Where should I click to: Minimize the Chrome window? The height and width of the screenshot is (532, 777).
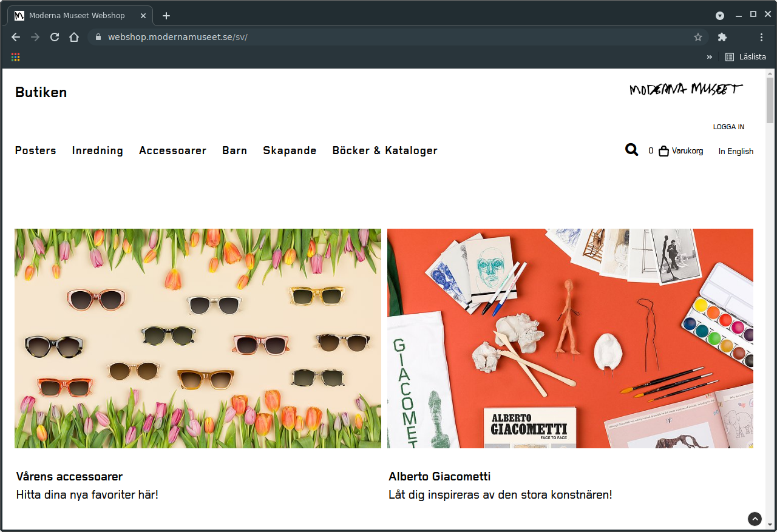pyautogui.click(x=739, y=15)
